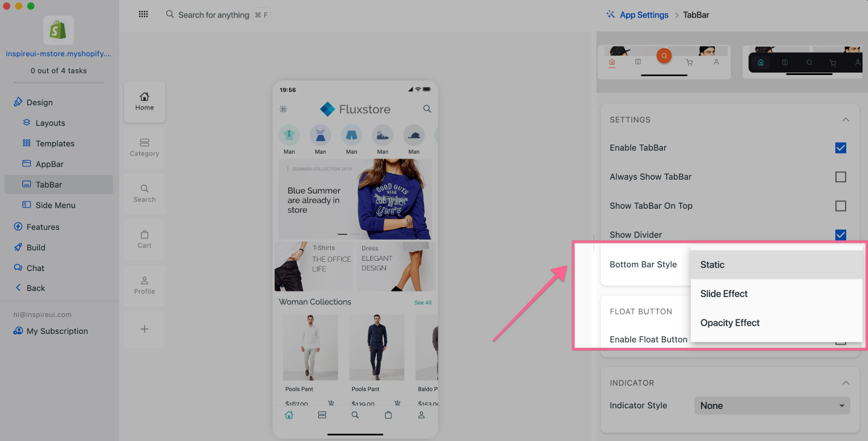Click the search magnifier in phone preview
Image resolution: width=868 pixels, height=441 pixels.
pos(427,109)
